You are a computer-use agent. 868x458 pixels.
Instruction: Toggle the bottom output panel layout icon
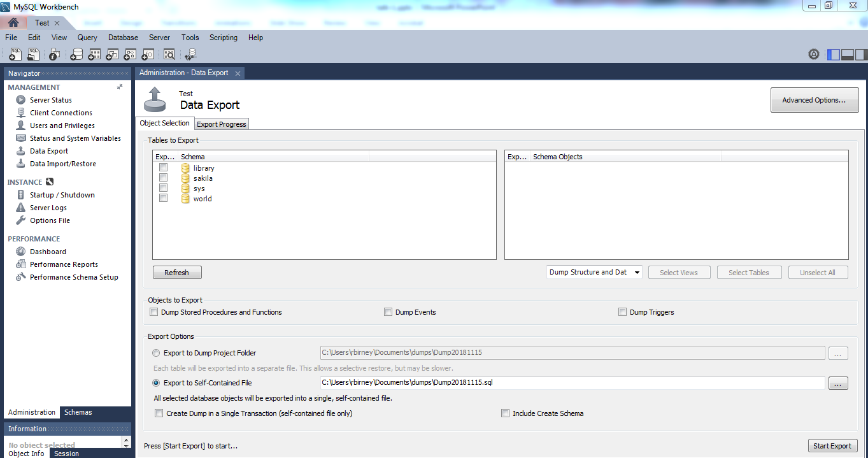(847, 54)
